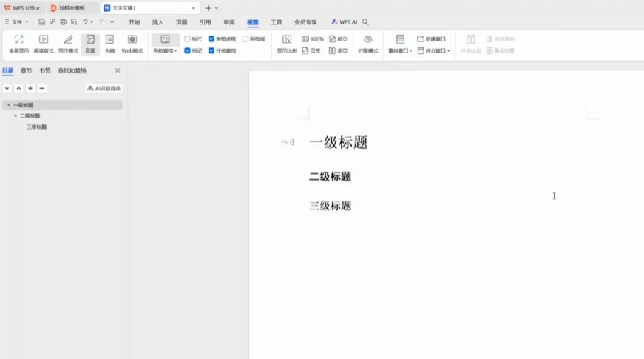
Task: Open the split window (拆分窗口) dropdown
Action: click(x=434, y=50)
